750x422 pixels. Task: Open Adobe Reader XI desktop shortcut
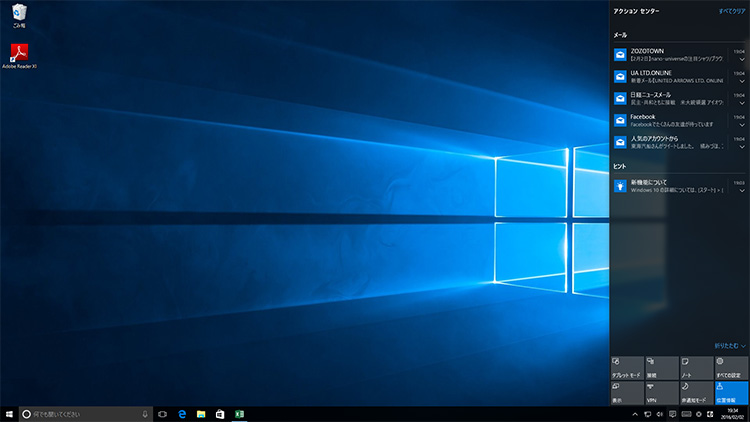coord(20,54)
